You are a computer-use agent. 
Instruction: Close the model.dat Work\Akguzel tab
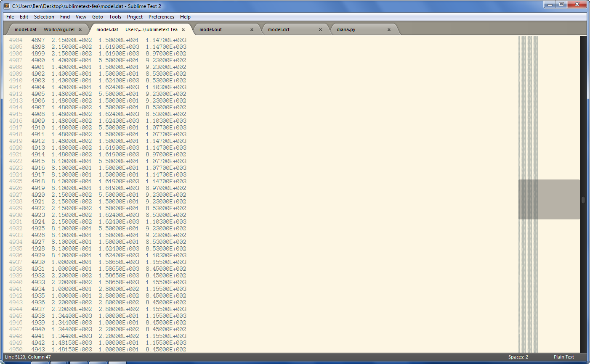tap(80, 29)
